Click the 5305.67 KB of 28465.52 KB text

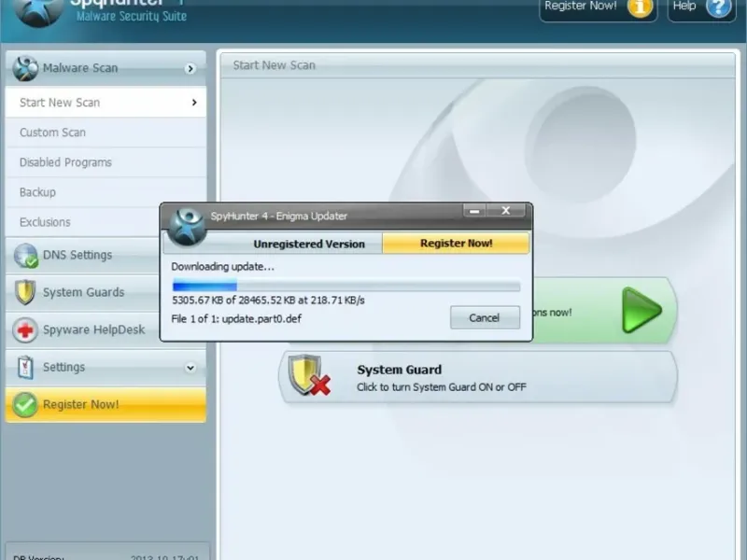(x=268, y=301)
